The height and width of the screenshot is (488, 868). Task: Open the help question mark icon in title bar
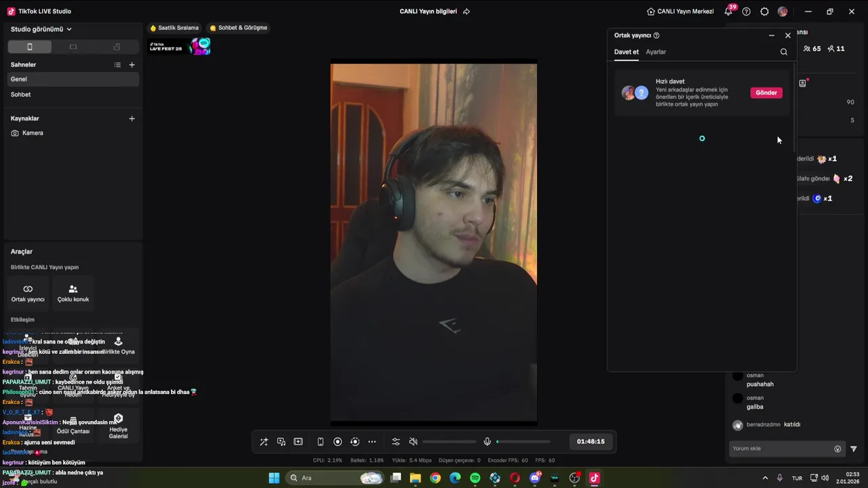747,12
